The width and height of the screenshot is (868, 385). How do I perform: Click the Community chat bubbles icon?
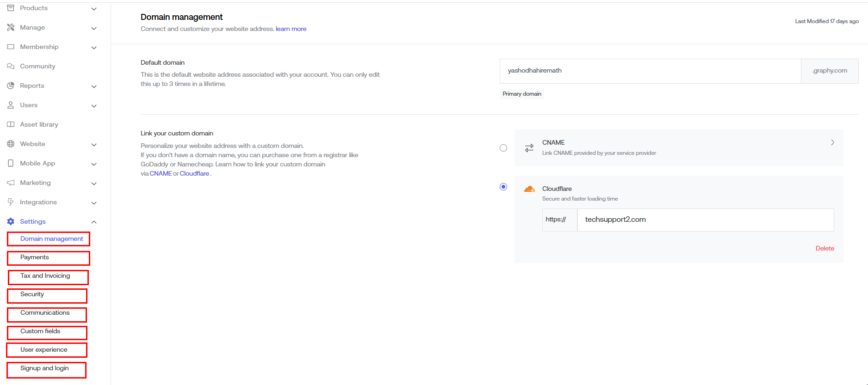tap(11, 66)
